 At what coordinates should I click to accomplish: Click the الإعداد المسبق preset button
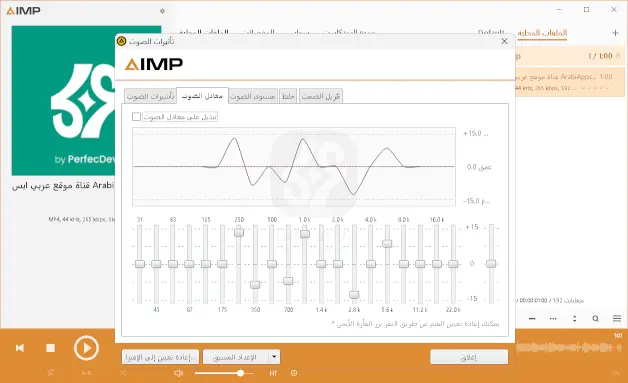point(236,357)
